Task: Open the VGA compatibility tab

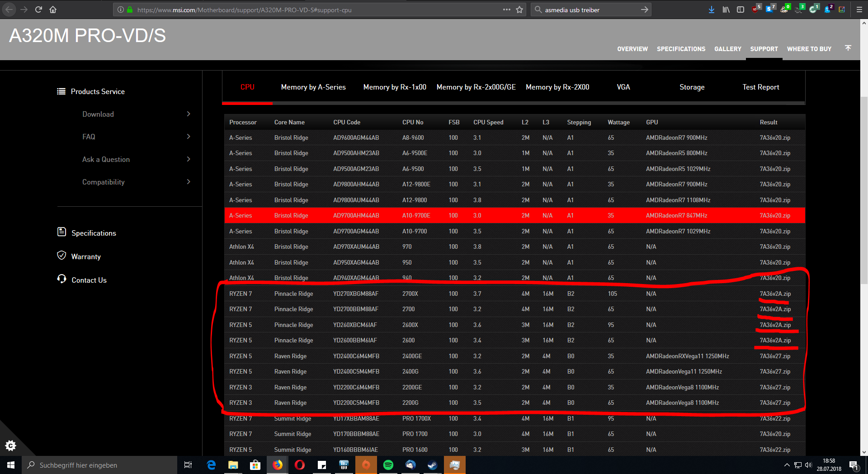Action: [x=623, y=87]
